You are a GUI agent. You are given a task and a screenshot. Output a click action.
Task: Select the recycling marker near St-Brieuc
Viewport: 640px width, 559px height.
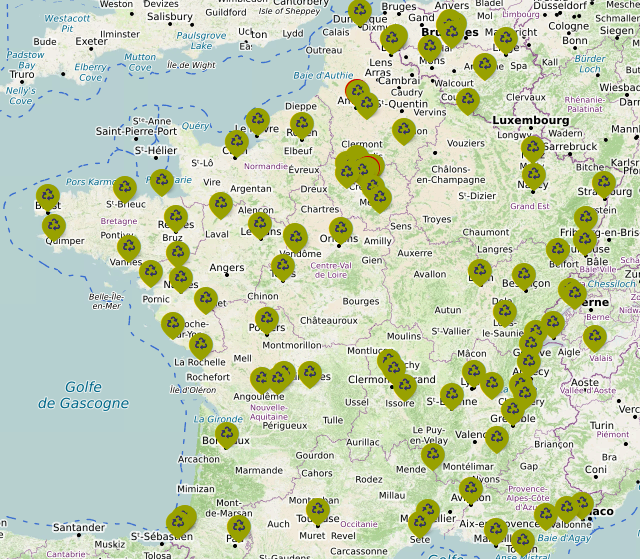124,187
